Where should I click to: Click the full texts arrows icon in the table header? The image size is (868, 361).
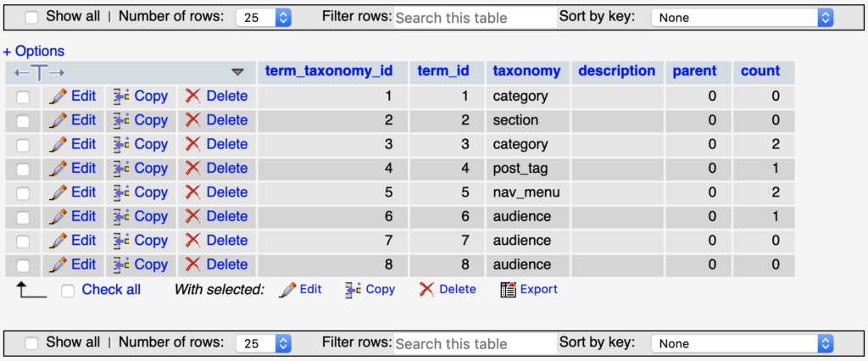tap(39, 72)
